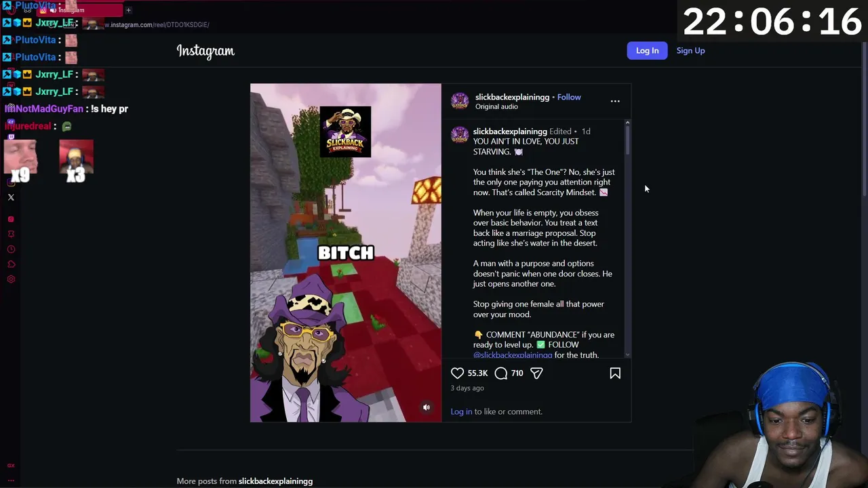Open the @slickbackexplainingg mention in caption
Image resolution: width=868 pixels, height=488 pixels.
pyautogui.click(x=513, y=354)
